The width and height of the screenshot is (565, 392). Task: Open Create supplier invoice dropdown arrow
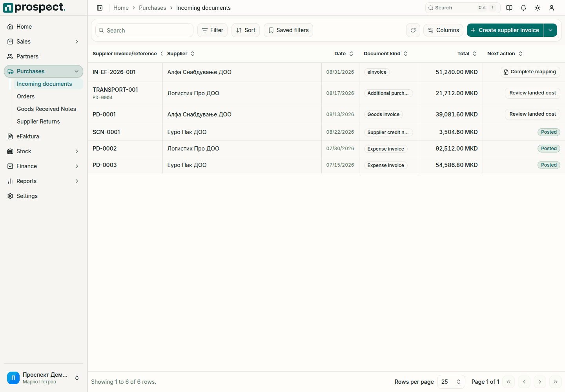click(x=550, y=30)
